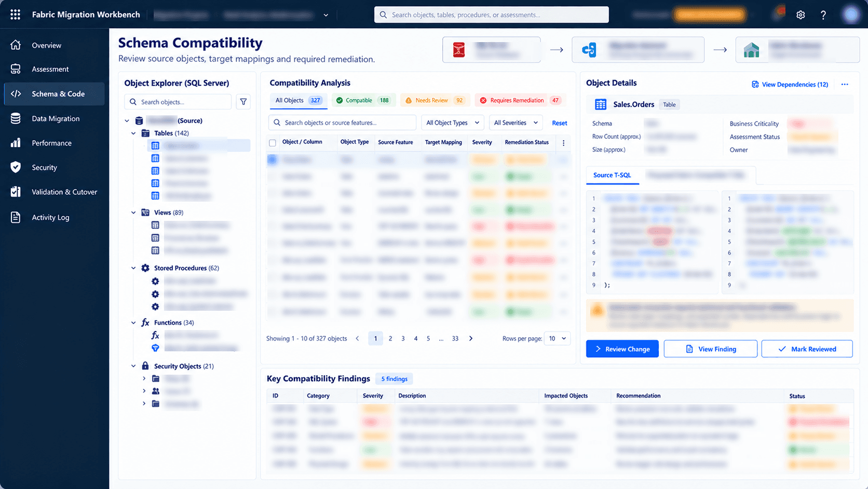Open Assessment in sidebar
This screenshot has width=868, height=489.
pyautogui.click(x=54, y=69)
